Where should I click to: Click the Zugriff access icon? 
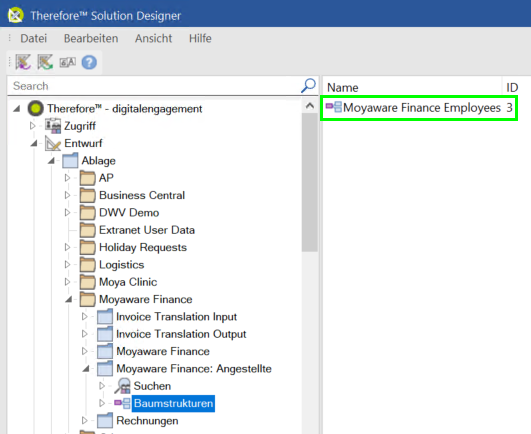click(x=53, y=126)
